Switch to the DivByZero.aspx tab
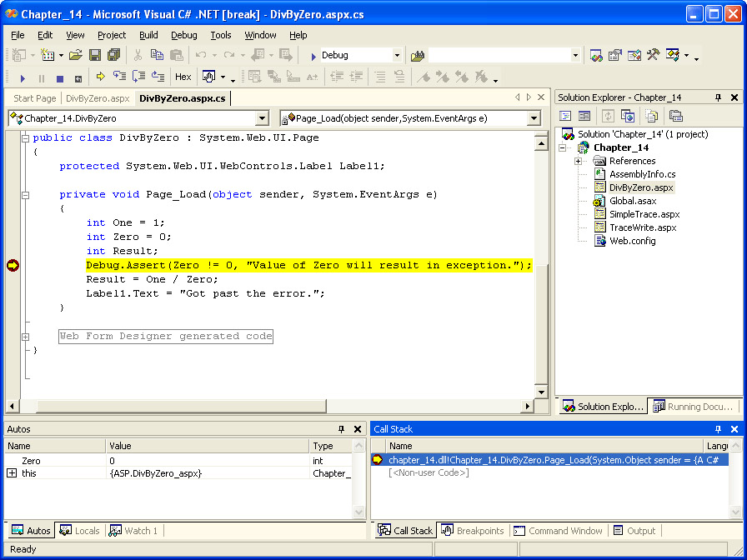This screenshot has height=560, width=747. pos(98,98)
